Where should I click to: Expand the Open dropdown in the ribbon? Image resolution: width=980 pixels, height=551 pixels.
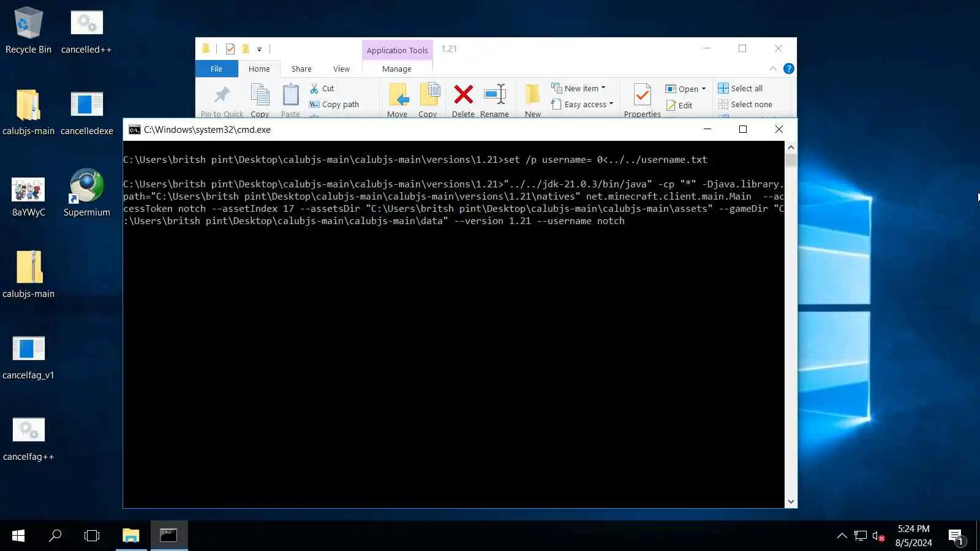[x=704, y=89]
